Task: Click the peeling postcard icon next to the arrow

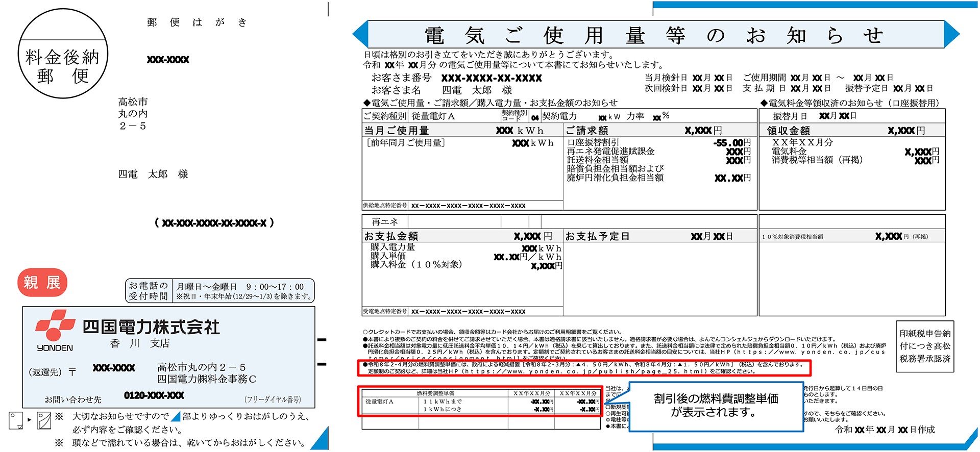Action: pyautogui.click(x=44, y=420)
